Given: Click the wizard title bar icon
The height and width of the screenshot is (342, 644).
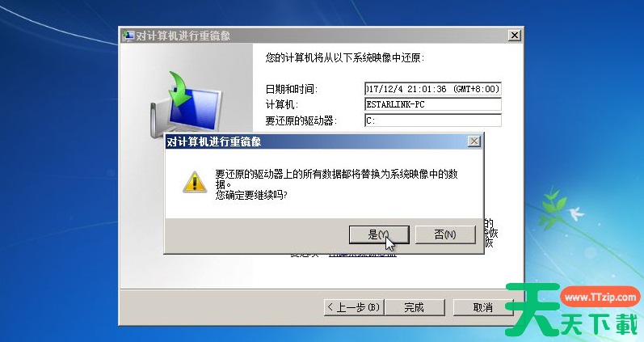Looking at the screenshot, I should click(x=128, y=36).
